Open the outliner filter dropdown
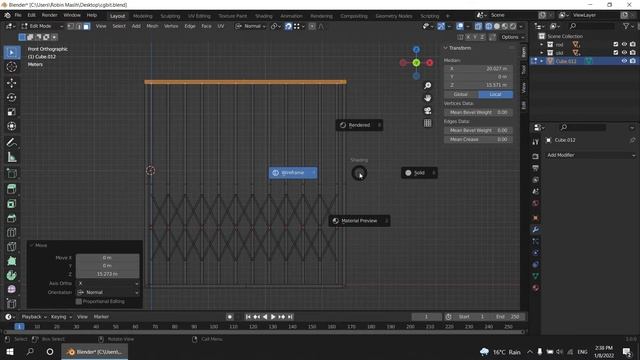 (628, 26)
